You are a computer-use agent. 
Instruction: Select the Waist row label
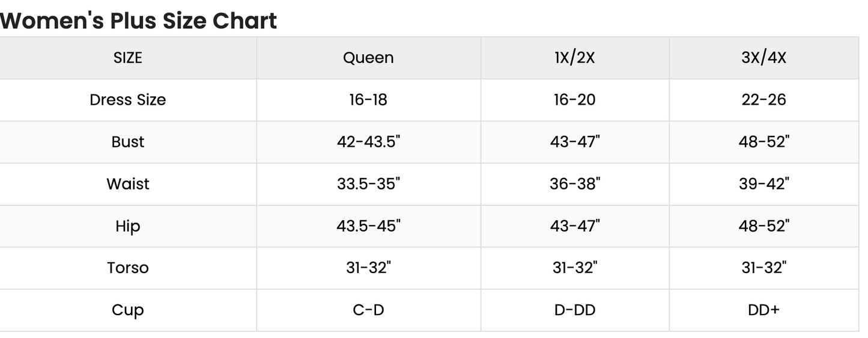point(128,184)
